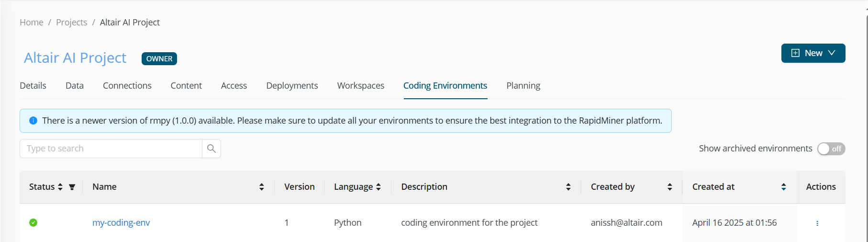Click the Altair AI Project title
The height and width of the screenshot is (242, 868).
pos(75,58)
